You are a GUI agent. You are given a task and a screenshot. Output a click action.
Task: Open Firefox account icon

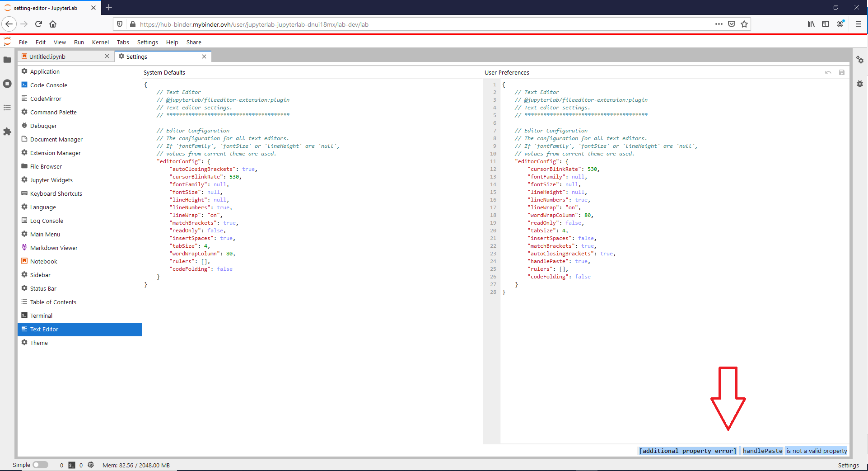(840, 24)
